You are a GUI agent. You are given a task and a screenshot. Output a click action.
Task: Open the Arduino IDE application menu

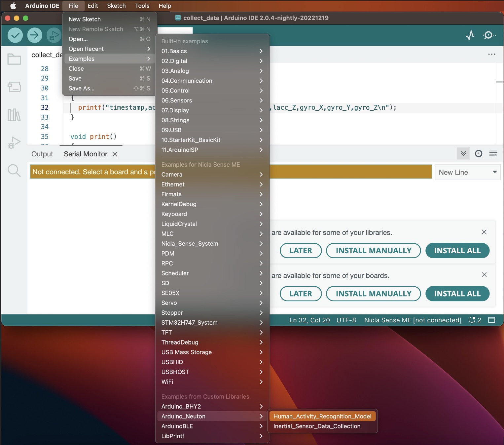pos(42,6)
